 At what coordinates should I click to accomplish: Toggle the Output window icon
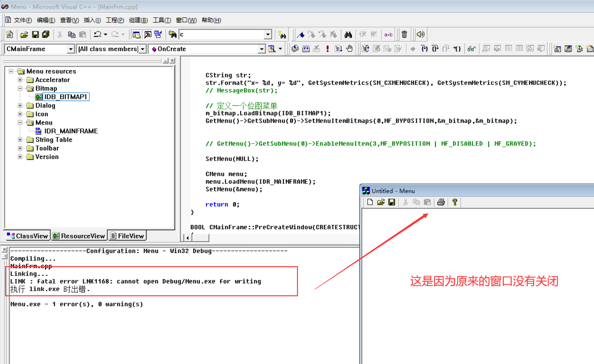[148, 34]
